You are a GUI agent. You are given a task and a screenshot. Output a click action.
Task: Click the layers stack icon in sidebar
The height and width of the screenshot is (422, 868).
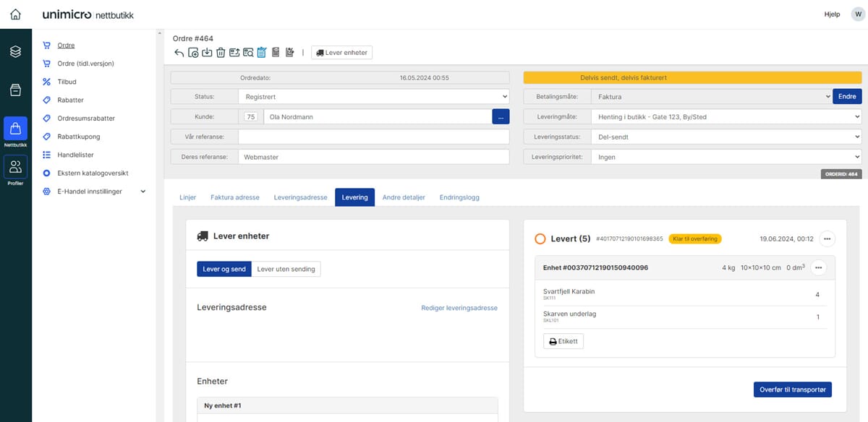15,52
